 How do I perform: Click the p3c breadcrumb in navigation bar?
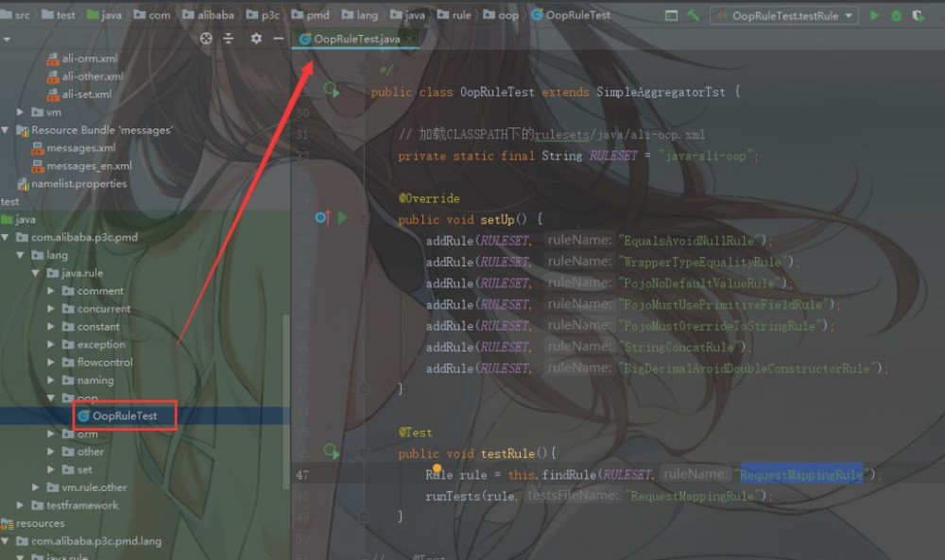click(264, 15)
